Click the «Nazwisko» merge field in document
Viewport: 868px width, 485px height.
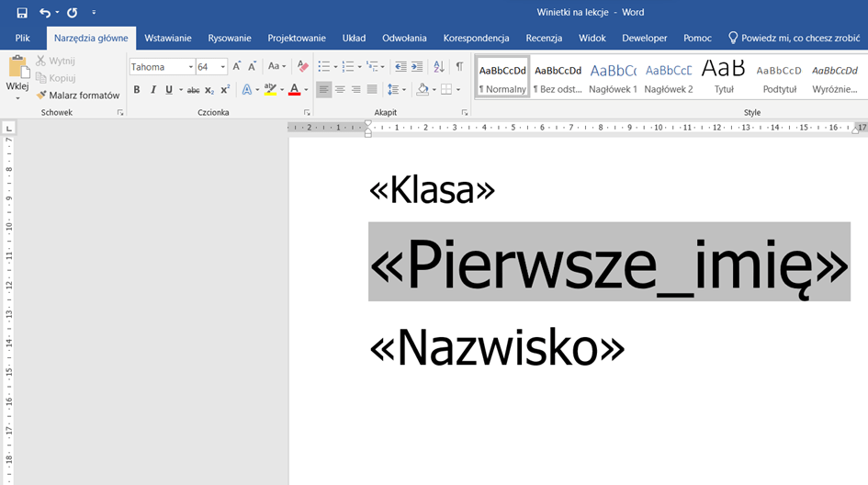click(x=497, y=348)
